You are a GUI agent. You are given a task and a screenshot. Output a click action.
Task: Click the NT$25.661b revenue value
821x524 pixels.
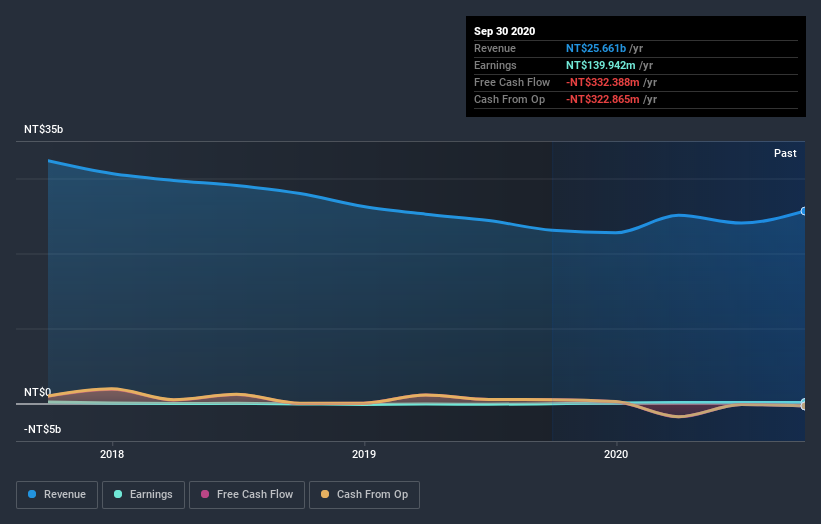[x=596, y=48]
